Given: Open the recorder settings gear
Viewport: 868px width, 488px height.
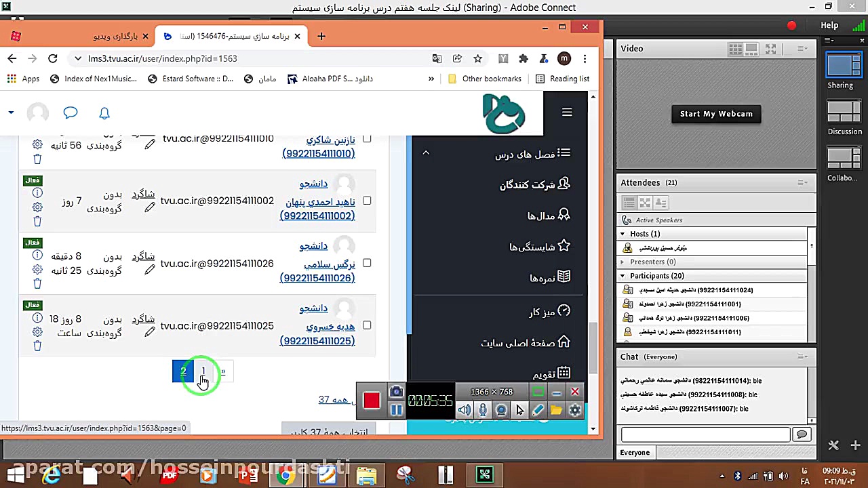Looking at the screenshot, I should (x=574, y=409).
